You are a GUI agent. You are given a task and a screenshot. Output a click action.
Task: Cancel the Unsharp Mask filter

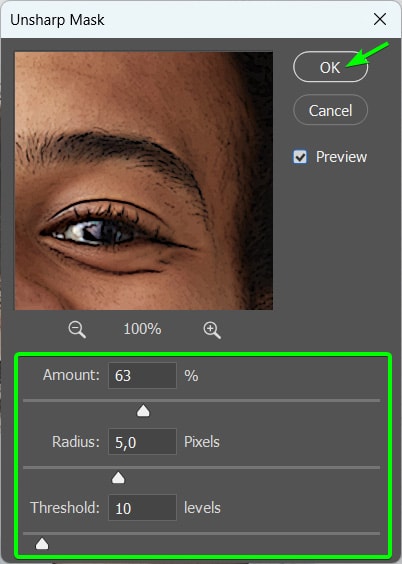pyautogui.click(x=330, y=110)
